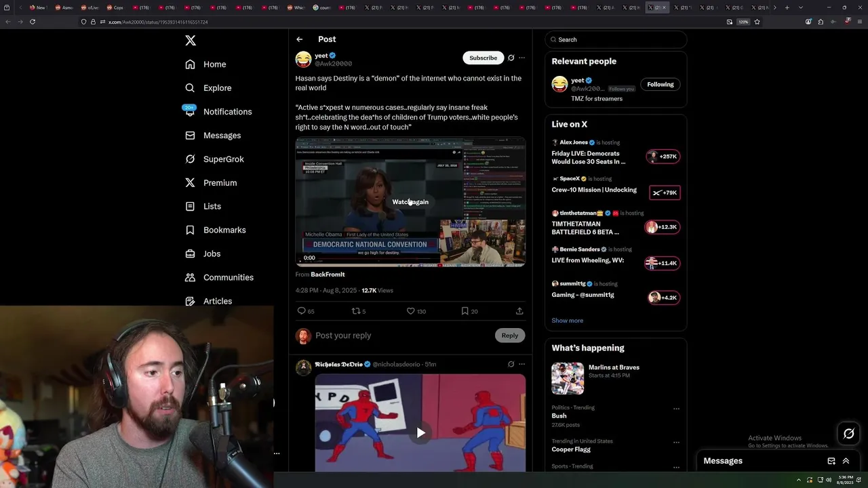Viewport: 868px width, 488px height.
Task: Compose new message in Messages drawer
Action: click(x=831, y=461)
